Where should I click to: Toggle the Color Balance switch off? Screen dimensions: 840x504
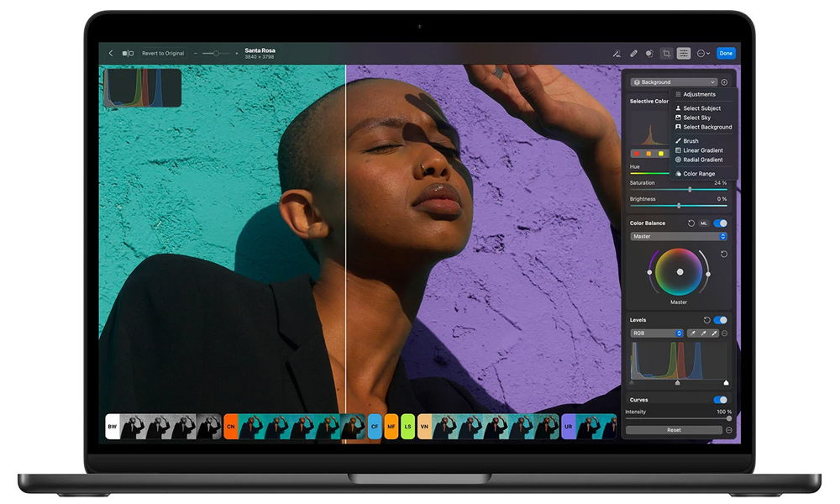tap(720, 223)
